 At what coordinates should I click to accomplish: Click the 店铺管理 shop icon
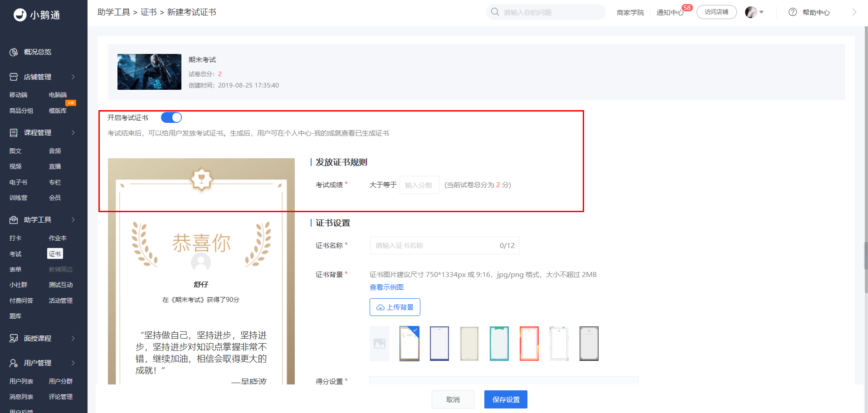pos(14,77)
